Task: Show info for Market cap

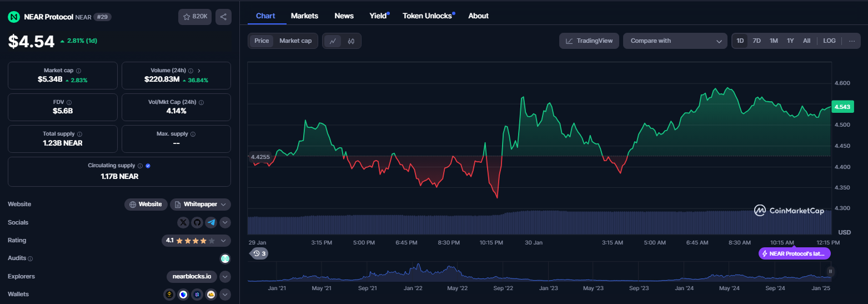Action: tap(78, 71)
